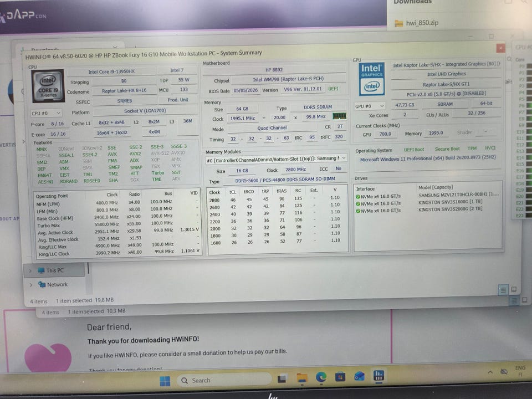Click the BIOS Date value 05/05/2026

tap(245, 90)
